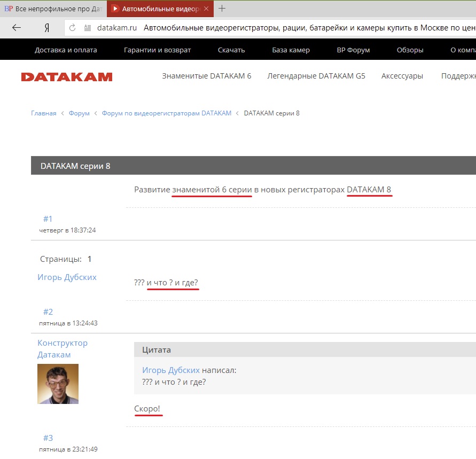Go to 'Знаменитые DATAKAM 6' section

[x=206, y=76]
